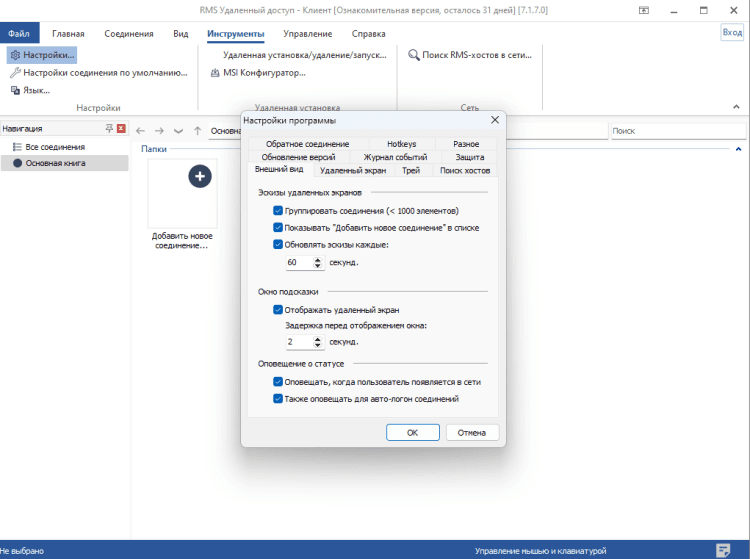Open the Hotkeys settings tab
This screenshot has height=559, width=750.
[x=401, y=144]
